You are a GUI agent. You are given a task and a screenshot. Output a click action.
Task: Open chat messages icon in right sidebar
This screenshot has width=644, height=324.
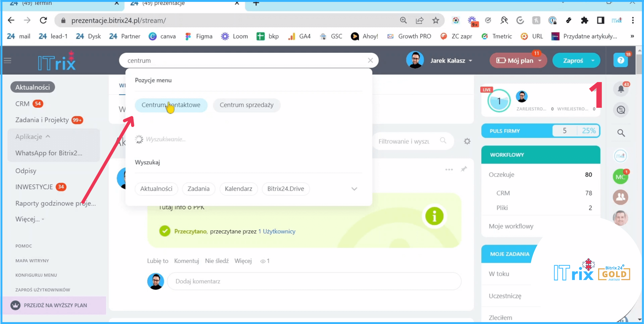pos(621,110)
